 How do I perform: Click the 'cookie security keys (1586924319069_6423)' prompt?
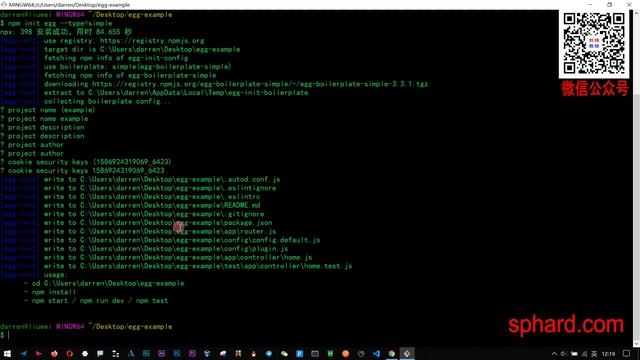pyautogui.click(x=86, y=162)
